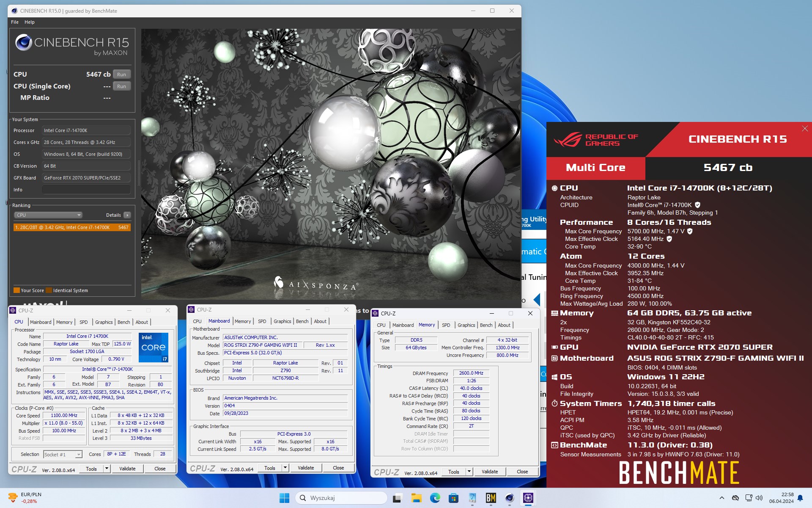Open Task View from the taskbar

pyautogui.click(x=397, y=498)
